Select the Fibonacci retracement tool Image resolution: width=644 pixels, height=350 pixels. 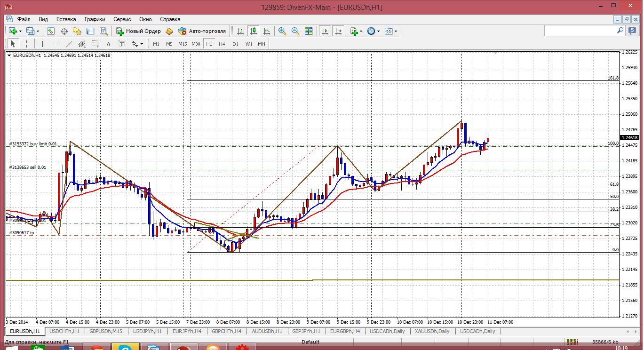(x=95, y=44)
